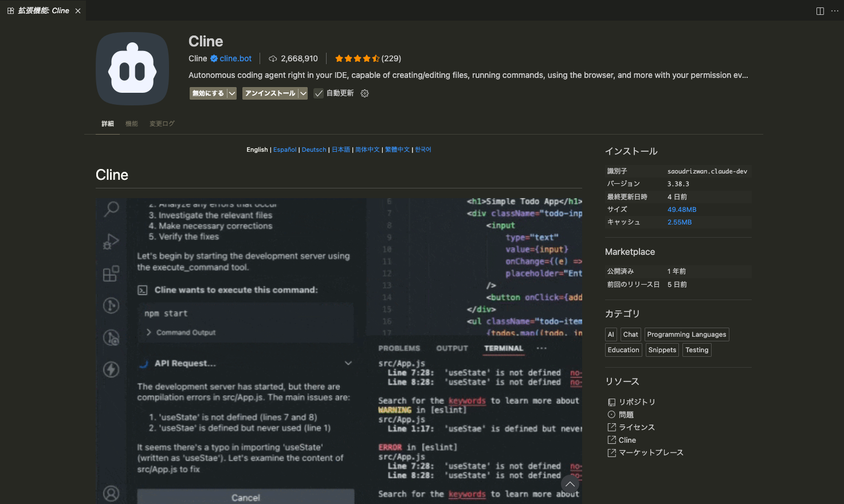
Task: Expand the 無効にする dropdown arrow
Action: (232, 93)
